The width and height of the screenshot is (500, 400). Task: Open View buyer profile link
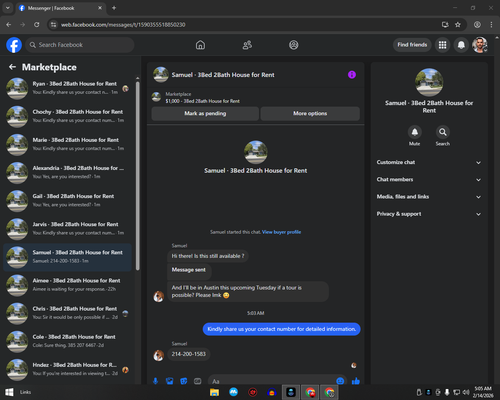click(x=281, y=232)
